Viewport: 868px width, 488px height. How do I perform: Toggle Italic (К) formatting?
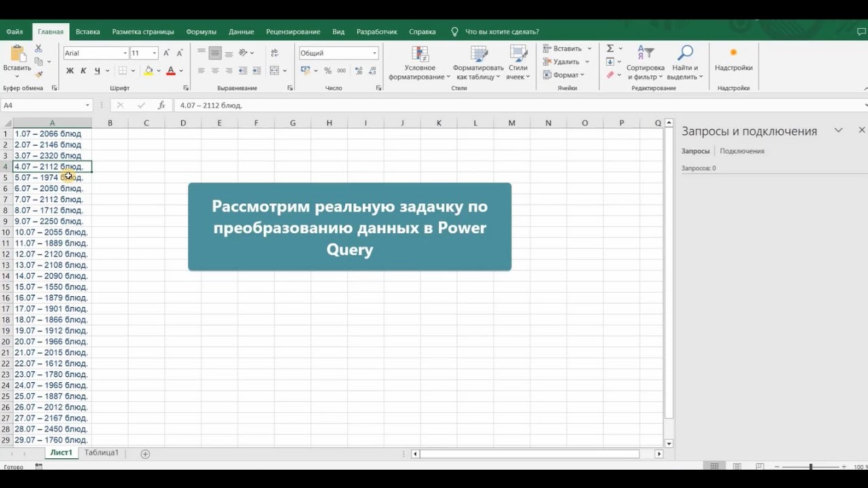83,70
